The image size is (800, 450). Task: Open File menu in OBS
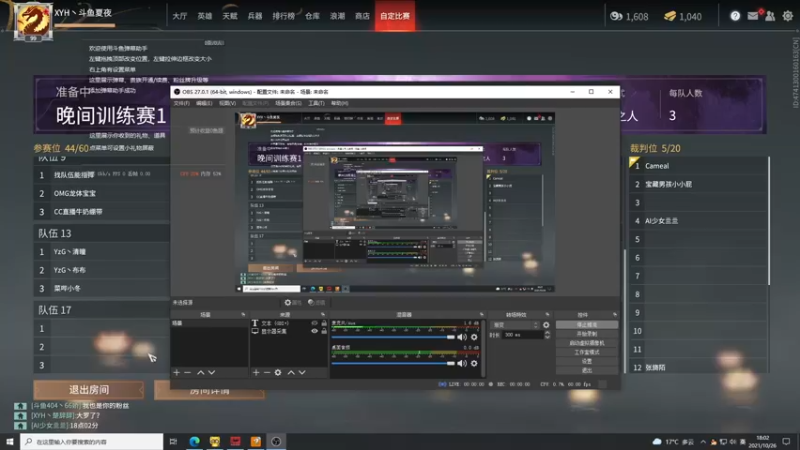[182, 103]
